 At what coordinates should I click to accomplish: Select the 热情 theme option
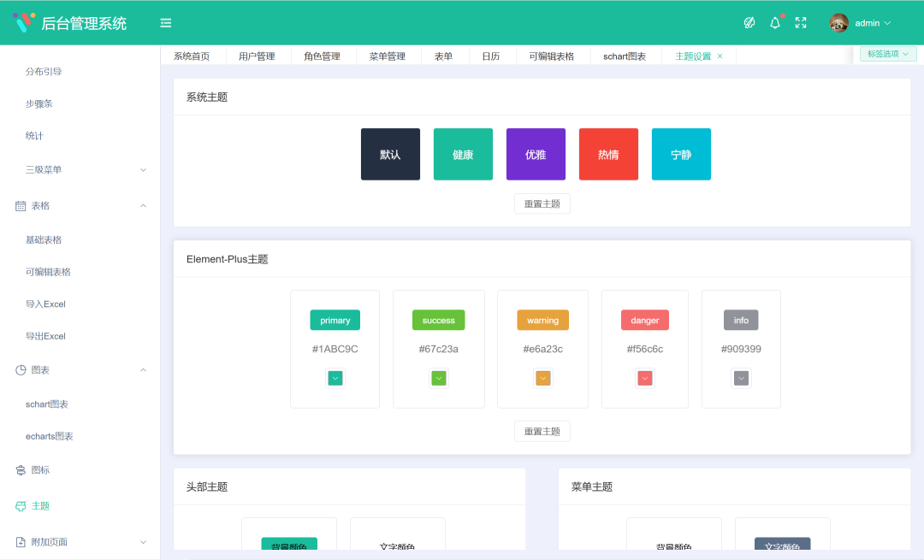[x=608, y=154]
